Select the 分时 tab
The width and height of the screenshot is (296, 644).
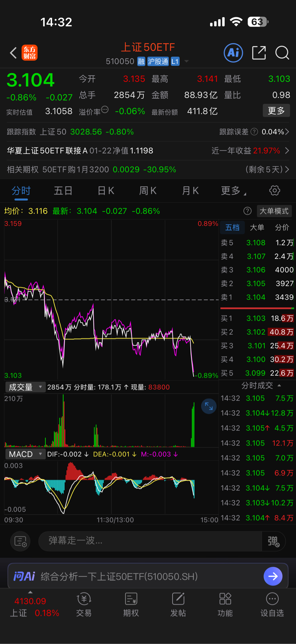click(x=21, y=191)
